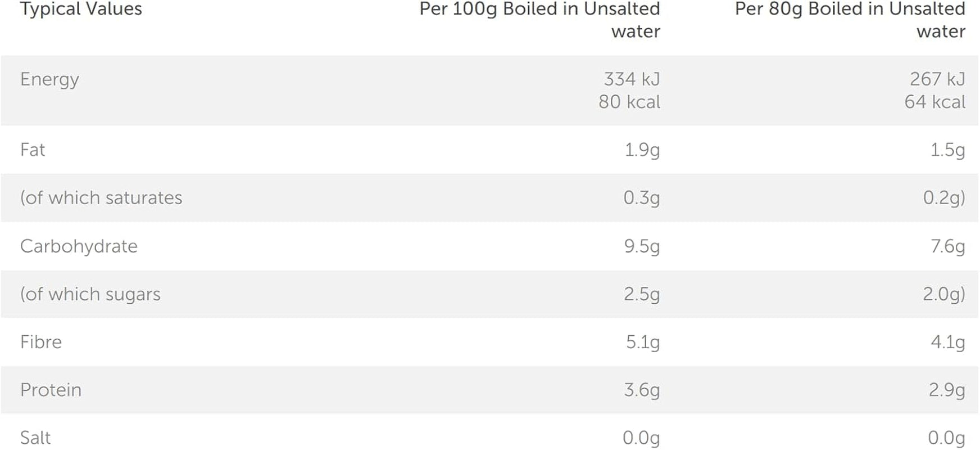Click the Carbohydrate row label
Image resolution: width=980 pixels, height=450 pixels.
click(x=79, y=246)
